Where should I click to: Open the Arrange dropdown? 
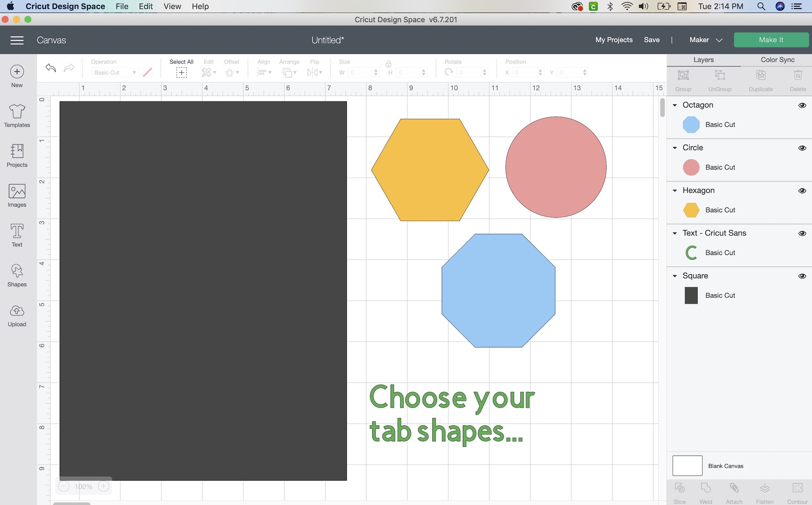(289, 73)
